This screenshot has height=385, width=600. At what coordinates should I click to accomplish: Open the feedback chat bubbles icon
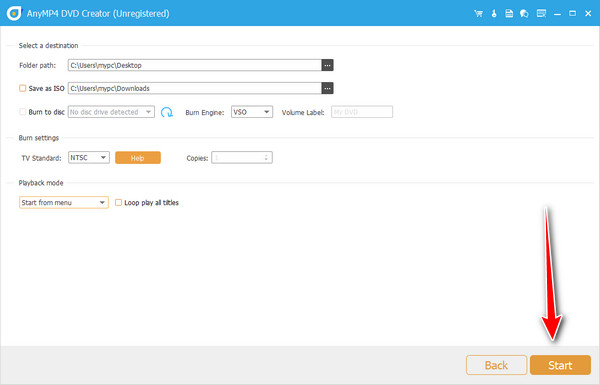[524, 14]
